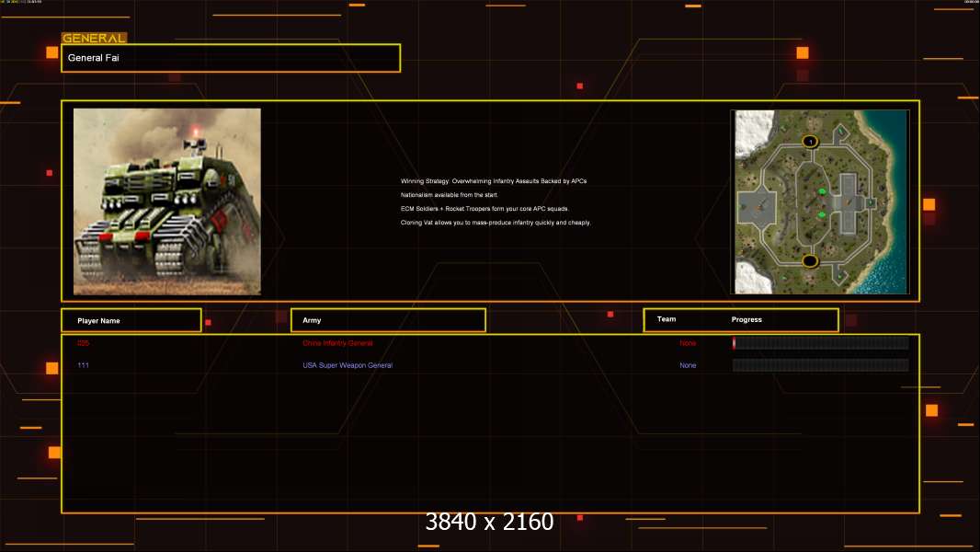Click the Team column header
This screenshot has height=552, width=980.
coord(667,319)
